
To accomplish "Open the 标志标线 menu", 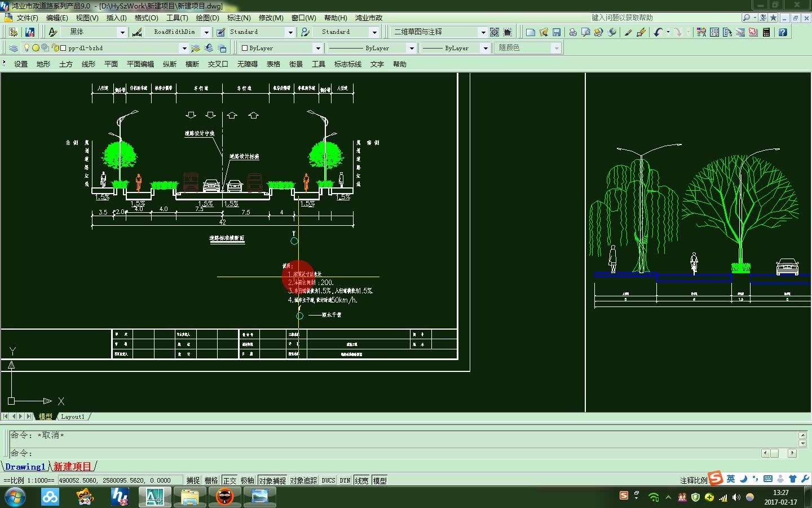I will coord(348,64).
